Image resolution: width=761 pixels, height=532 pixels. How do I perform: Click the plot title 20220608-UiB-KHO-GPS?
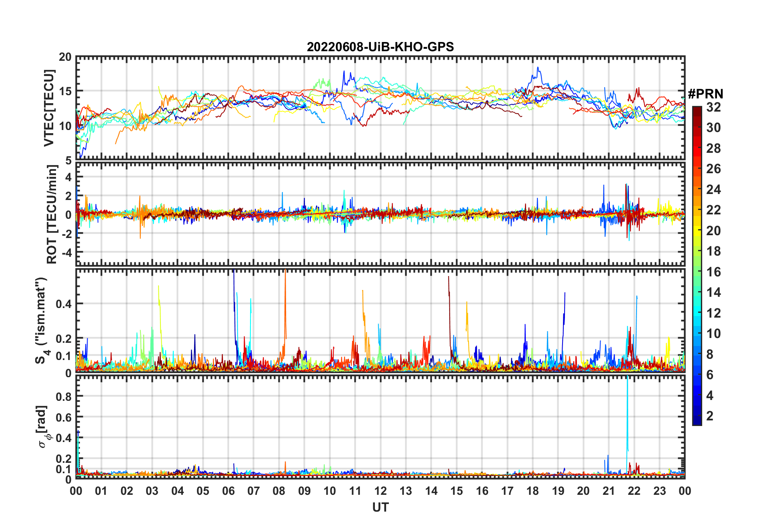click(380, 47)
